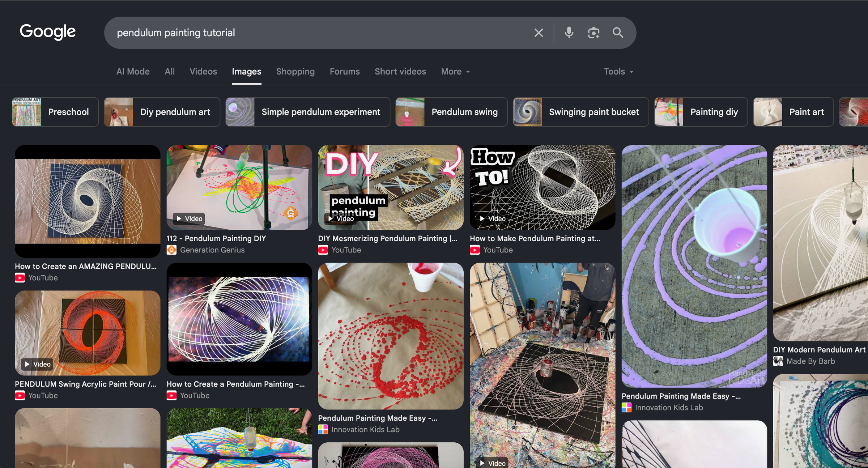
Task: Click 'Generation Genius' source text
Action: [x=212, y=250]
